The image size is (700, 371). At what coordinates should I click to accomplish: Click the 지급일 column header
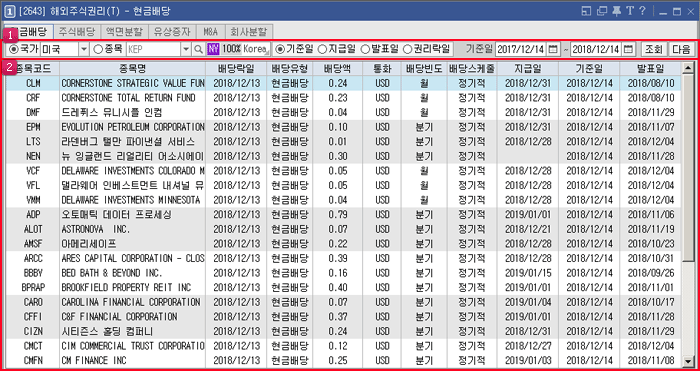coord(528,69)
